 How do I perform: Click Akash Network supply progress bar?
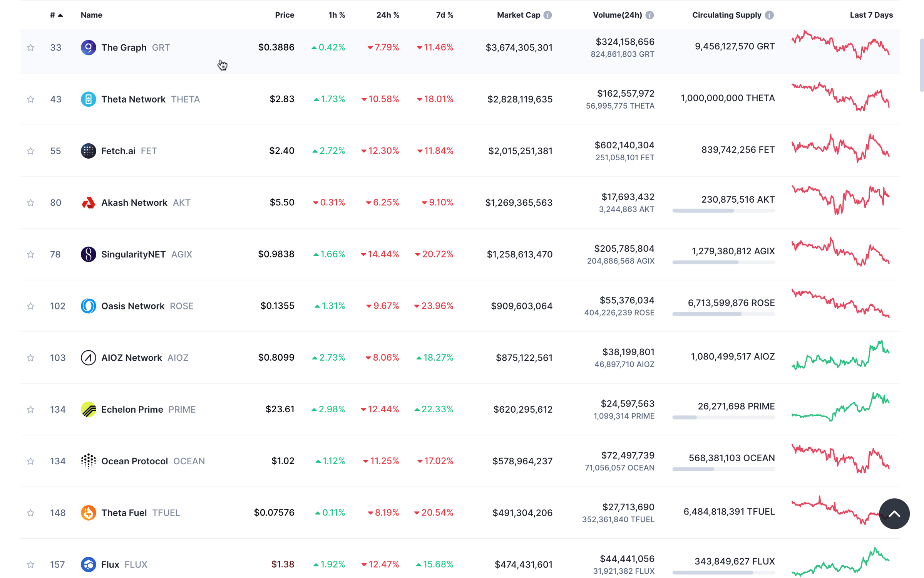click(x=723, y=211)
